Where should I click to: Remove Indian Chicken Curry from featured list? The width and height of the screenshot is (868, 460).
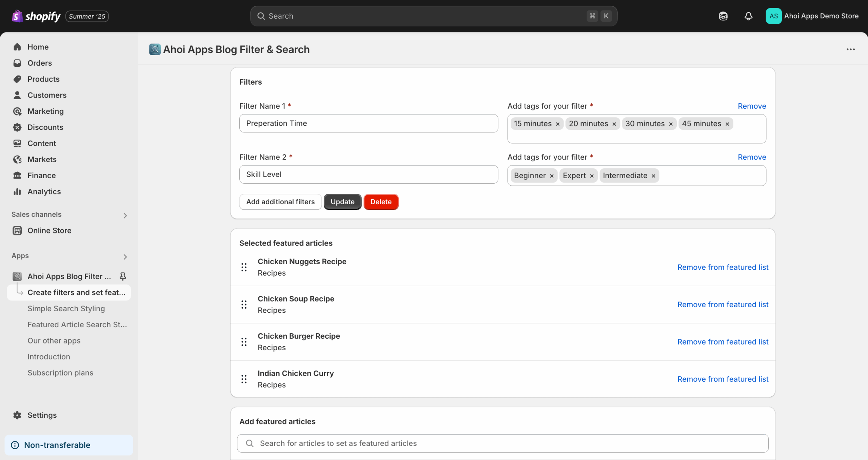click(723, 379)
